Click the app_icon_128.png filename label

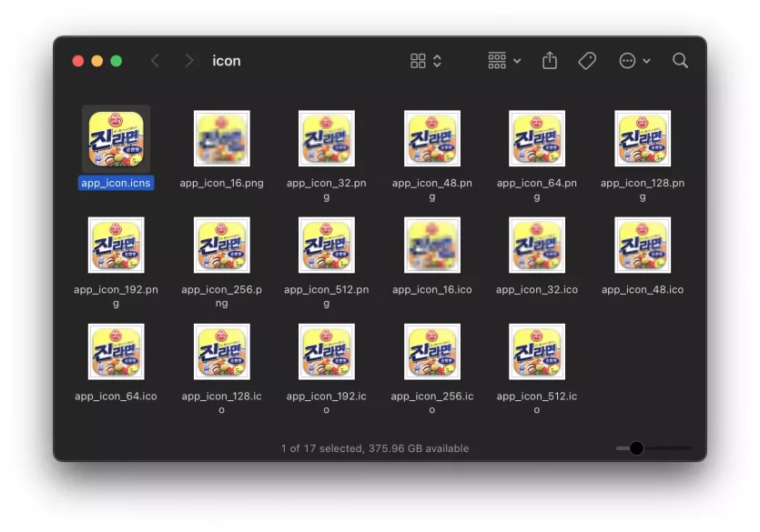pyautogui.click(x=643, y=190)
